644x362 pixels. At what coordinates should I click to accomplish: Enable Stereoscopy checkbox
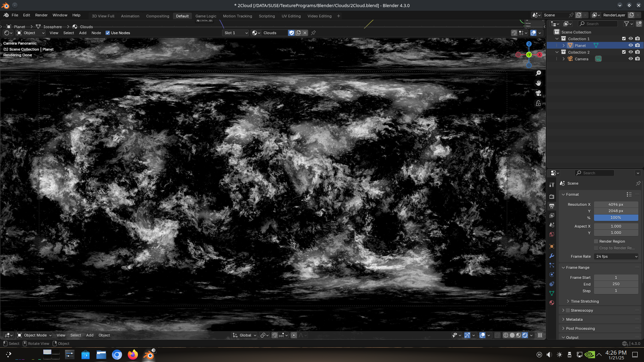[x=568, y=310]
